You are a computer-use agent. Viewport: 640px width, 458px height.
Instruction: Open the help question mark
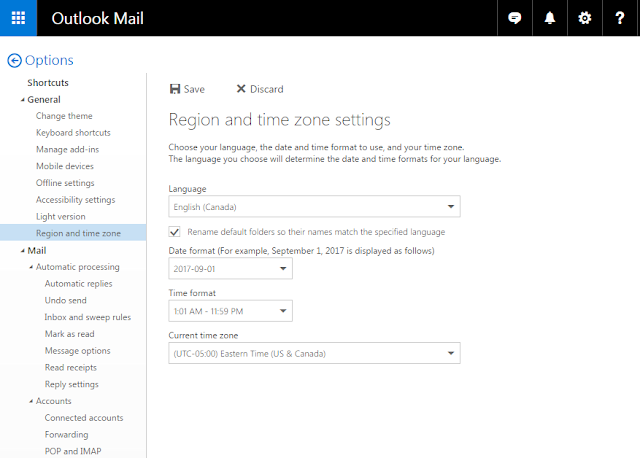click(x=620, y=18)
